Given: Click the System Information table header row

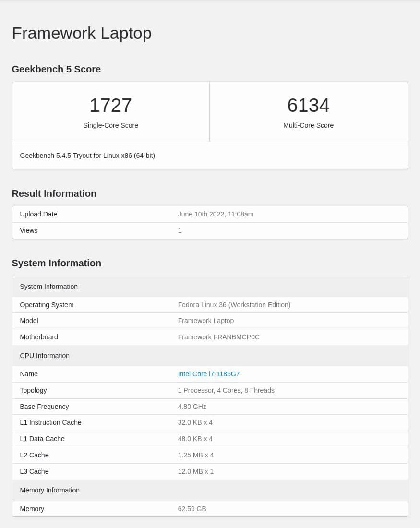Looking at the screenshot, I should pos(210,287).
